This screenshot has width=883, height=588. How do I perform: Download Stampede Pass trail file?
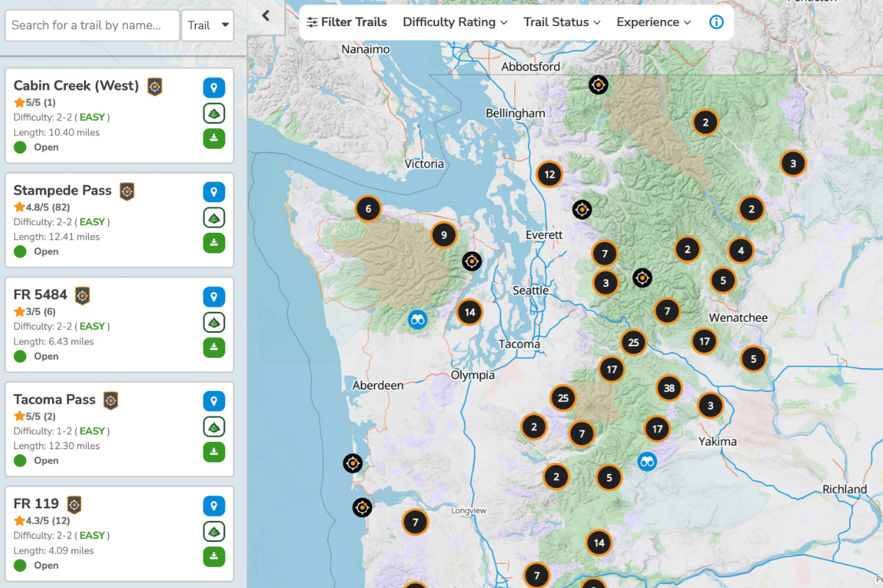(x=214, y=243)
